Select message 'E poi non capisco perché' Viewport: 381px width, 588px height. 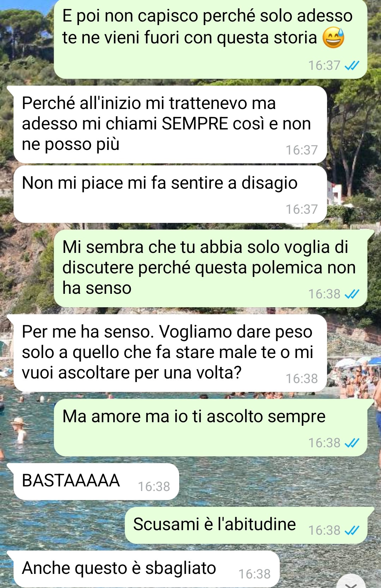point(211,39)
